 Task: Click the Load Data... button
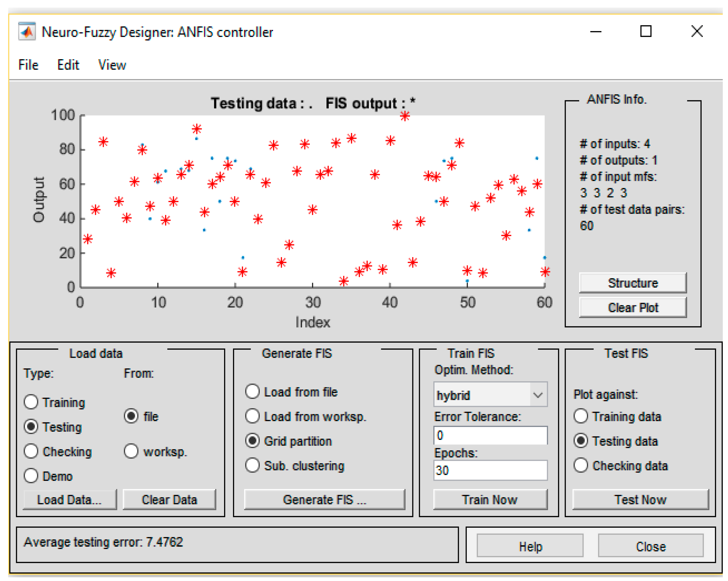pyautogui.click(x=70, y=499)
